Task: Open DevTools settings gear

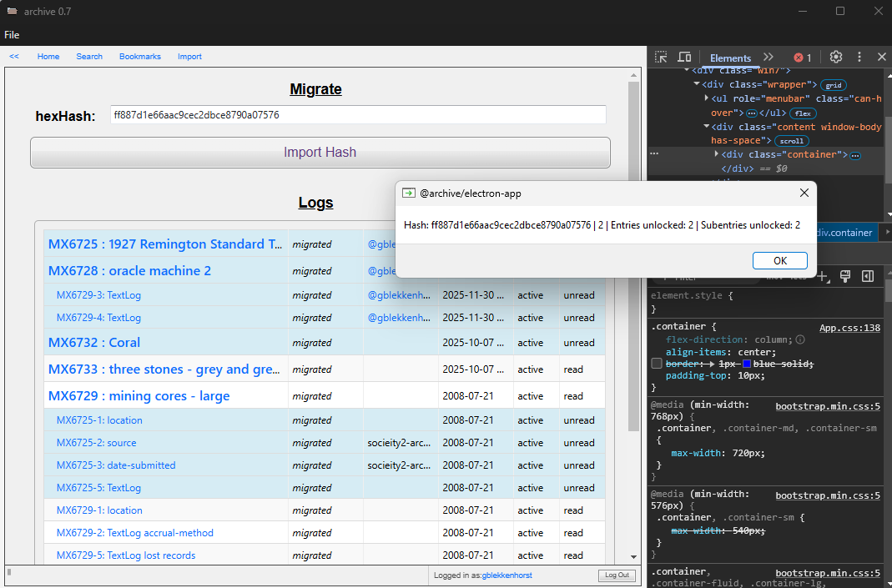Action: (835, 57)
